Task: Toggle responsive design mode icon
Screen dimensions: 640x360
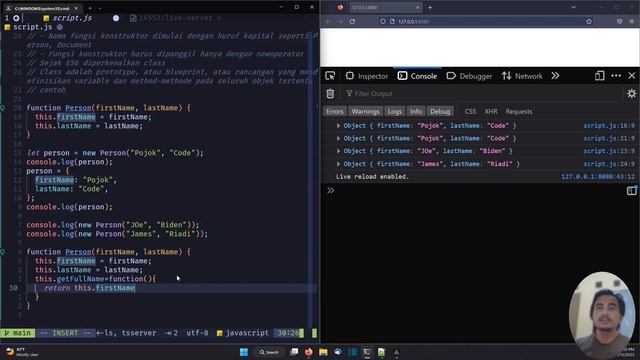Action: 599,76
